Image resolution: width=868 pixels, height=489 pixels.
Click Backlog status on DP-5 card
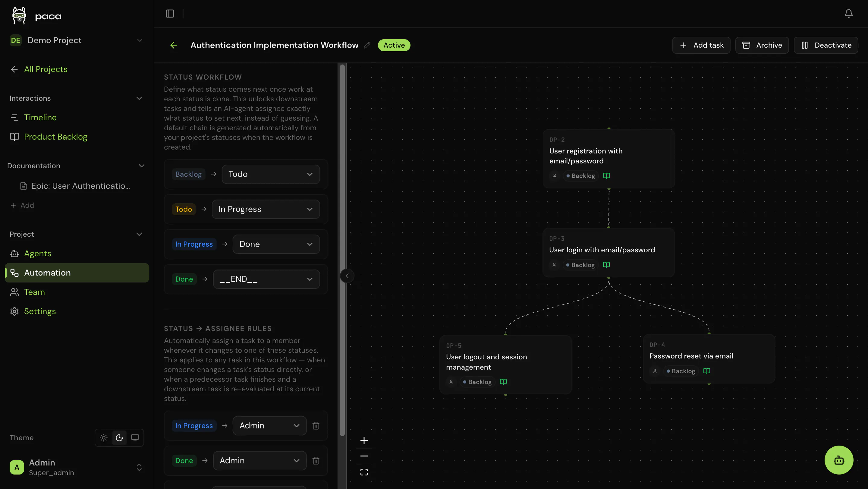coord(477,382)
